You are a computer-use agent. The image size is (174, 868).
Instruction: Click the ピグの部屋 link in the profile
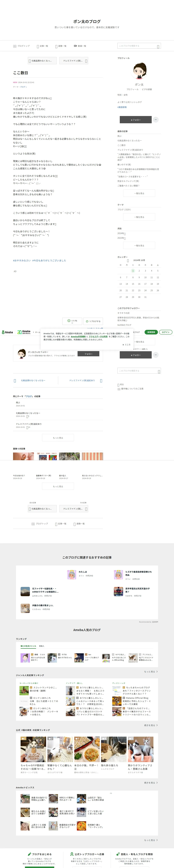(147, 89)
